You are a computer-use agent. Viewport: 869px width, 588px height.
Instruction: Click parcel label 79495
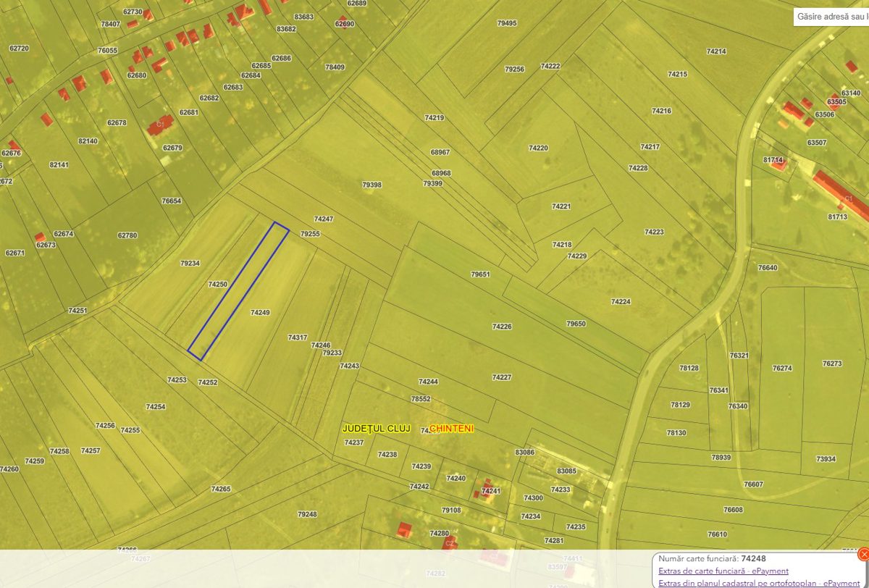click(x=507, y=23)
